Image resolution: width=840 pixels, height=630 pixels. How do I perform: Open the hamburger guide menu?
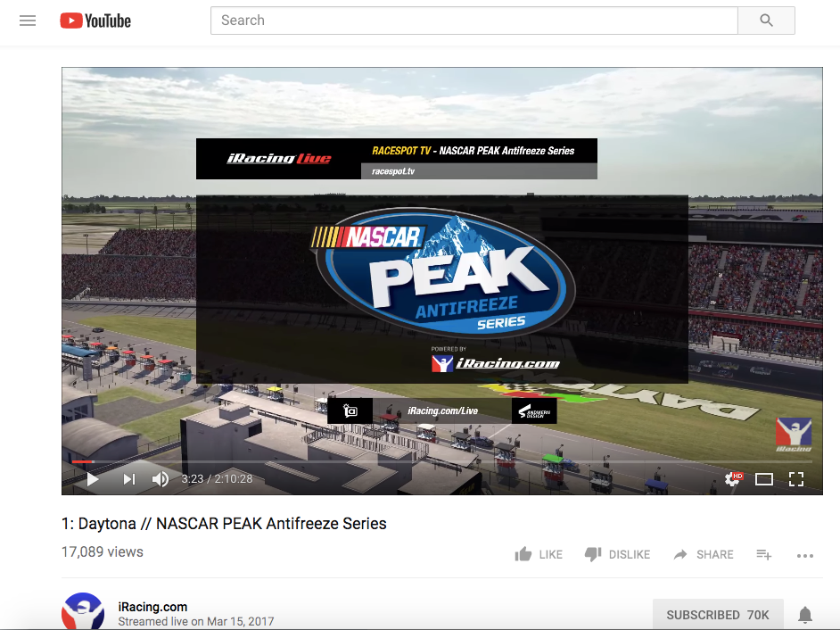tap(28, 21)
